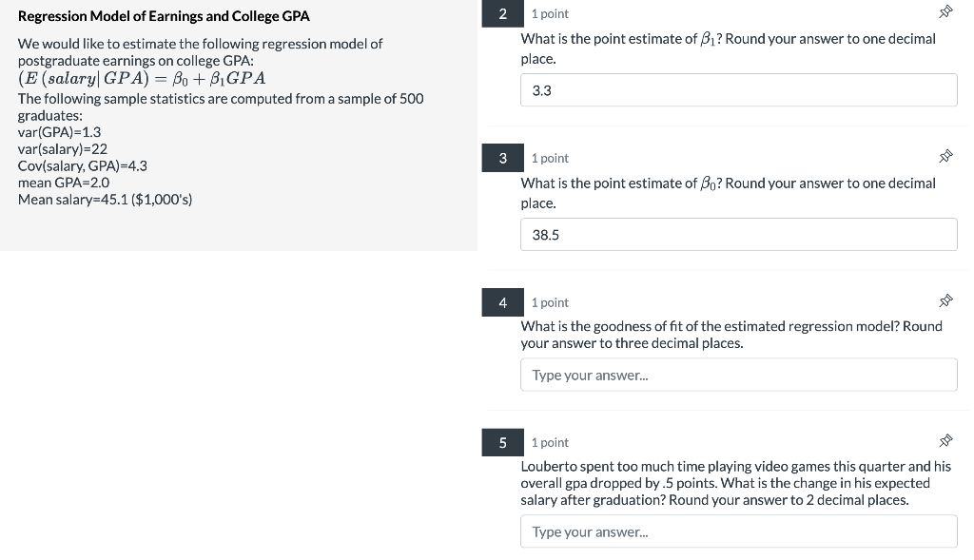
Task: Click the 1 point label on question 4
Action: [550, 302]
